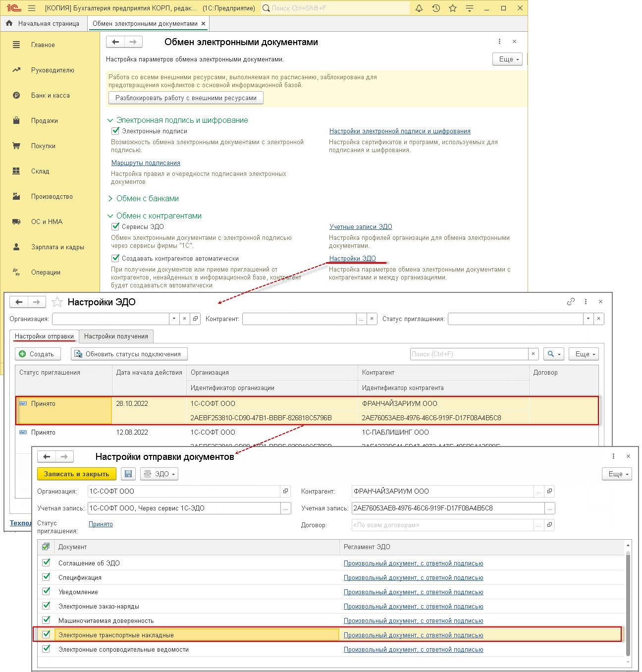The image size is (642, 672).
Task: Focus the global search field in title bar
Action: 335,8
